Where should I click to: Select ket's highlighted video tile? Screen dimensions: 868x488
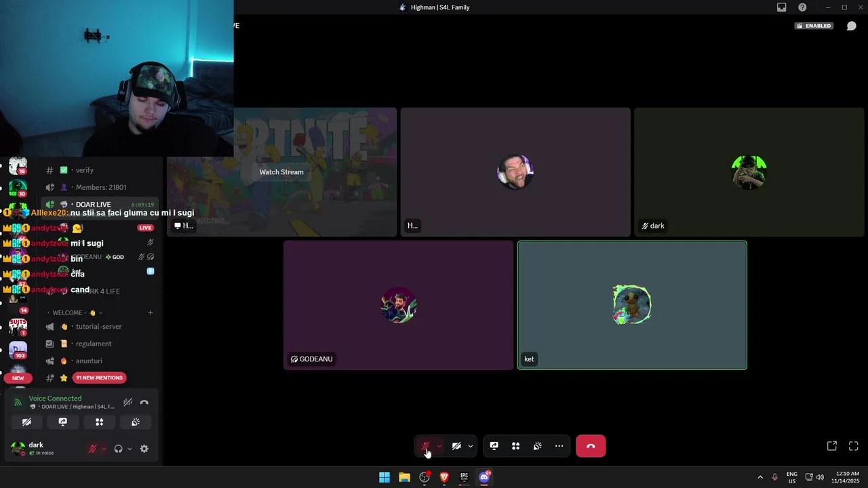click(632, 305)
